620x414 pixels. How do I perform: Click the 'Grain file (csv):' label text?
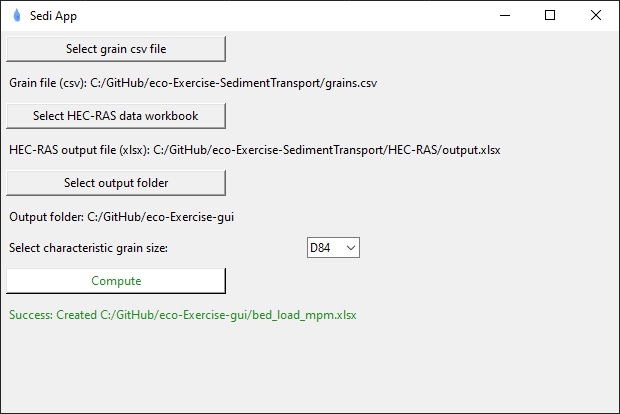point(48,83)
